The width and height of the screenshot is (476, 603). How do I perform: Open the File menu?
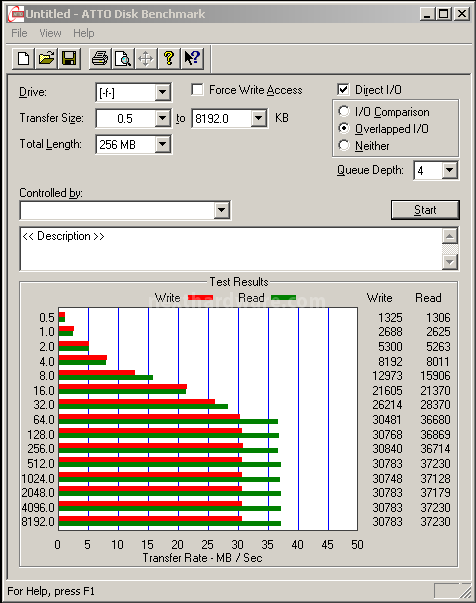click(x=19, y=33)
